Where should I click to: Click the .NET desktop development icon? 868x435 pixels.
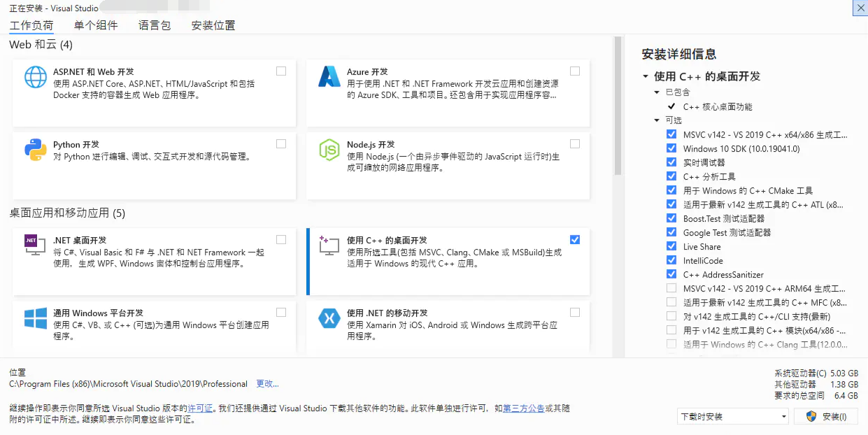(x=36, y=245)
